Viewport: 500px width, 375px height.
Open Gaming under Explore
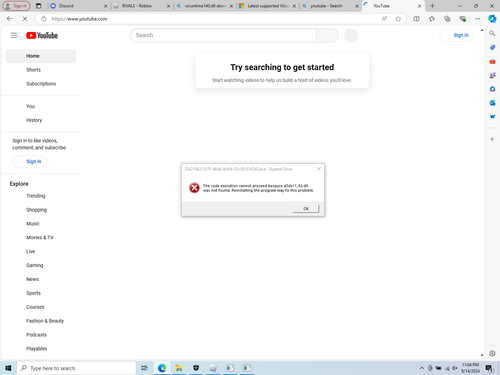click(41, 265)
